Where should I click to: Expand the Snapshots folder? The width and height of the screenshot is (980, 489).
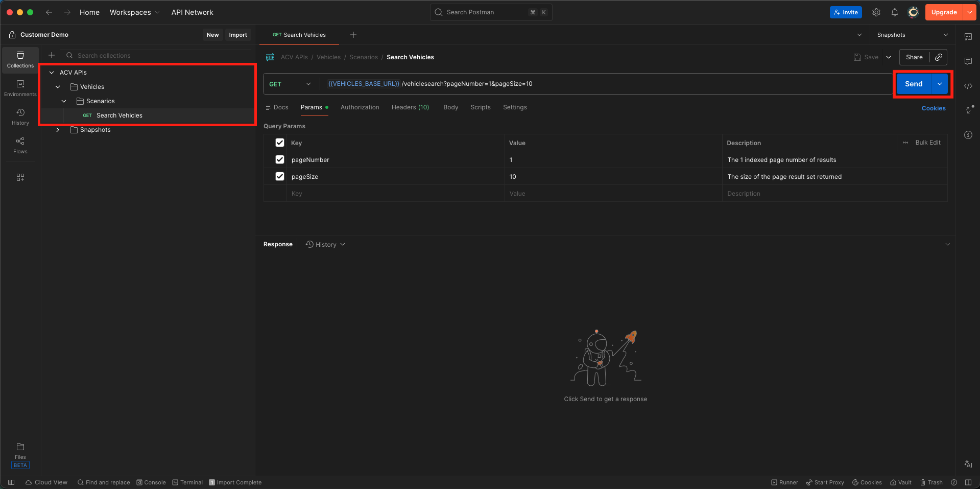pos(57,129)
